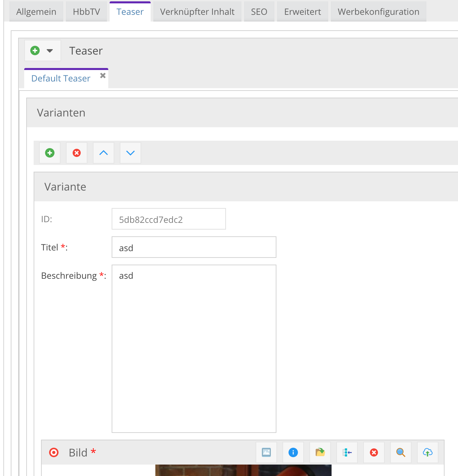Switch to the SEO tab
This screenshot has height=476, width=458.
[x=258, y=11]
